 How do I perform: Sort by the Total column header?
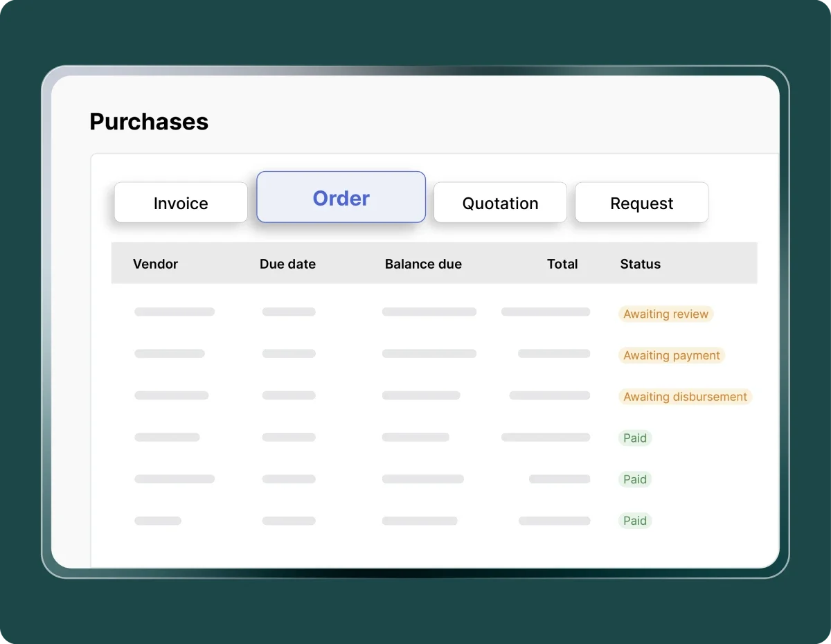point(562,264)
